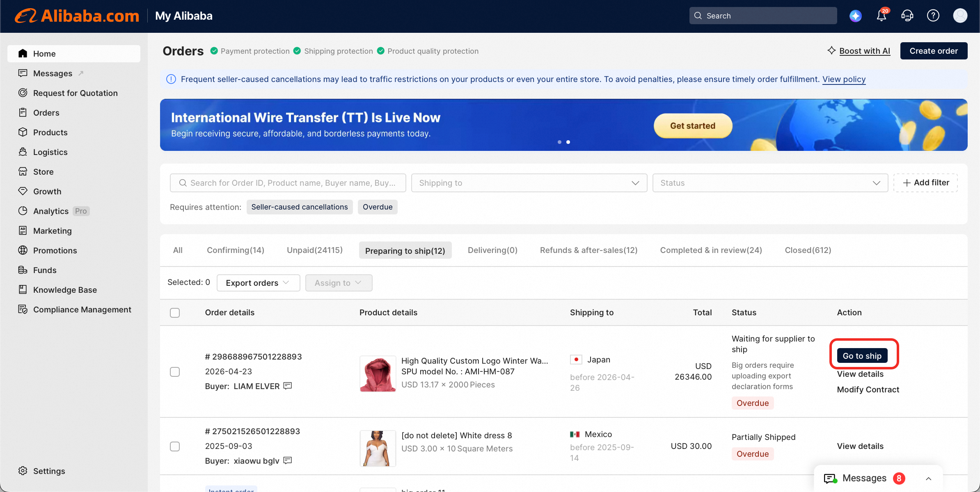Select the second banner carousel dot
The width and height of the screenshot is (980, 492).
(568, 142)
